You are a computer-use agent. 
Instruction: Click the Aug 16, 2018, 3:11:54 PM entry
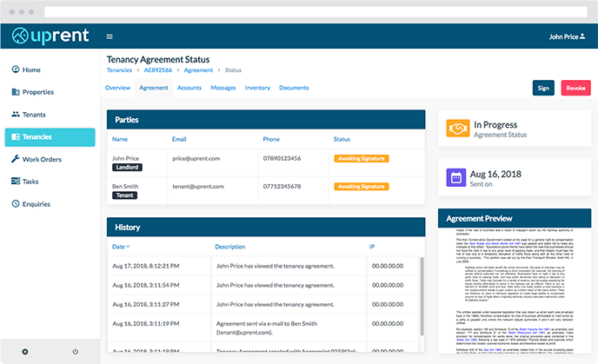(146, 285)
